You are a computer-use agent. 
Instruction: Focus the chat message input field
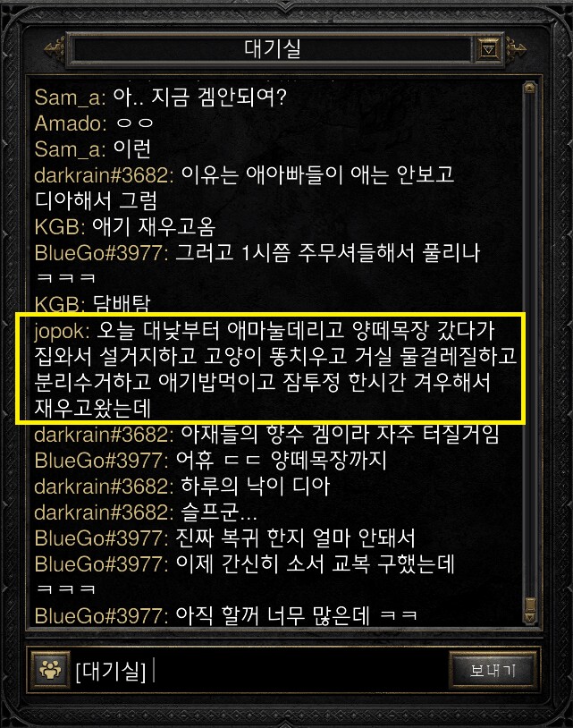pos(297,670)
